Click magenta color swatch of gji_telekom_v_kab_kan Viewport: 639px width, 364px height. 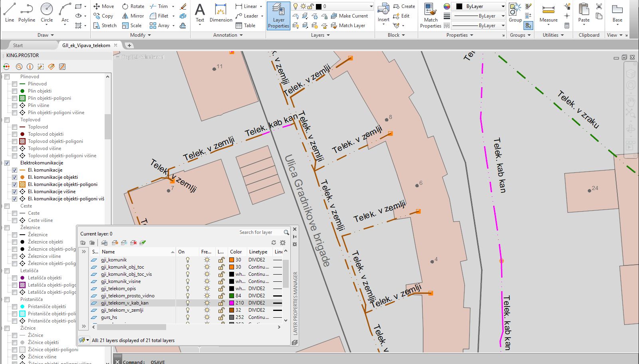coord(232,303)
